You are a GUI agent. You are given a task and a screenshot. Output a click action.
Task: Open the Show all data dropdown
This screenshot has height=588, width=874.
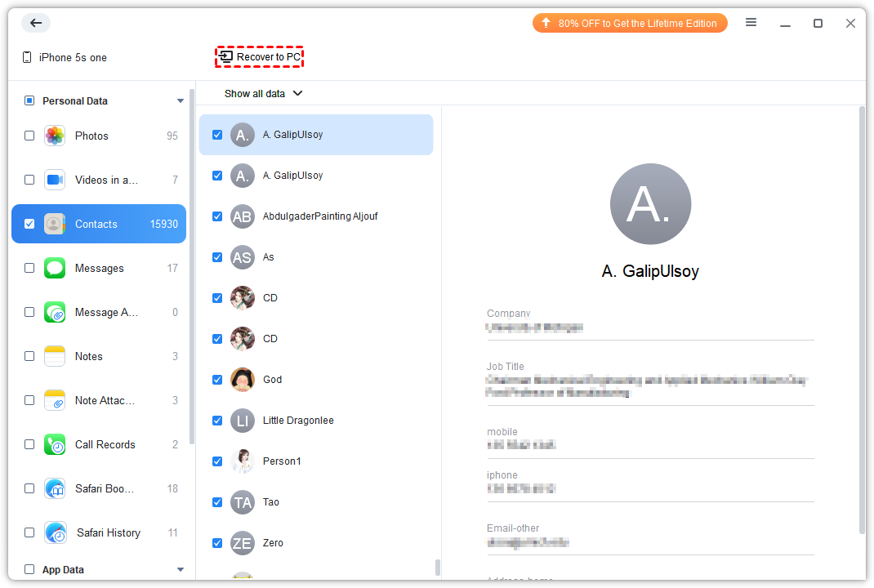(x=263, y=93)
